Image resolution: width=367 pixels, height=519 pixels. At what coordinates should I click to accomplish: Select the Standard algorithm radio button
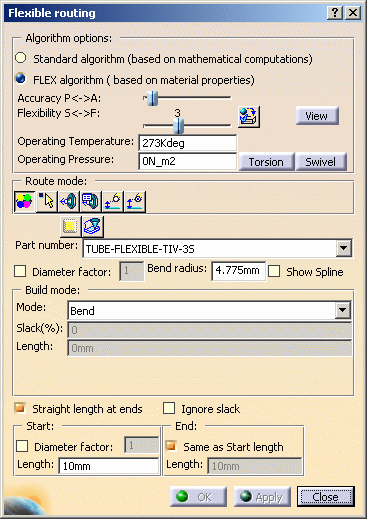point(21,58)
